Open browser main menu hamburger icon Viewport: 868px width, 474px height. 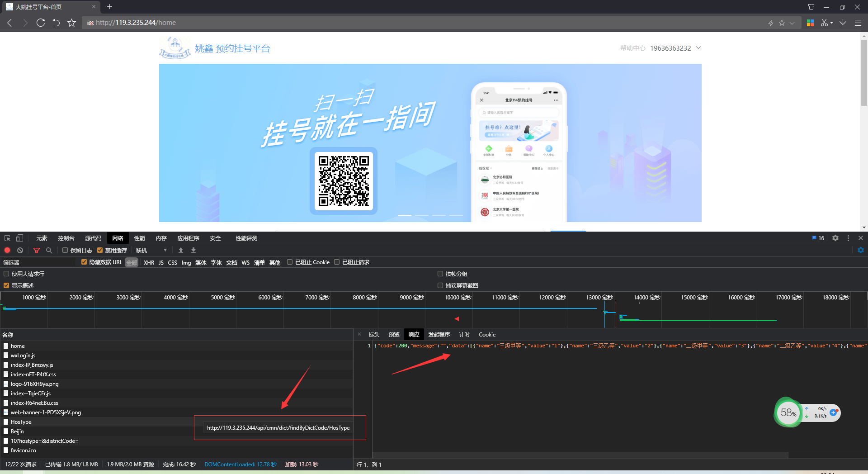point(858,23)
